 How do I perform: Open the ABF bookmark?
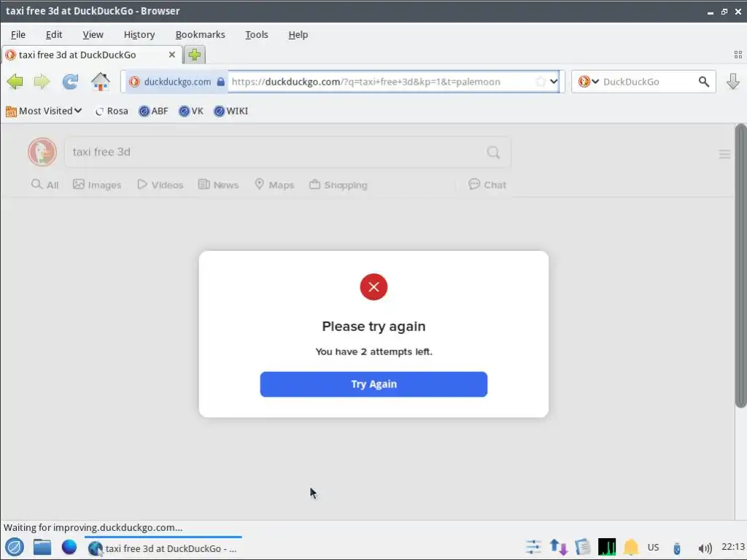(x=153, y=111)
